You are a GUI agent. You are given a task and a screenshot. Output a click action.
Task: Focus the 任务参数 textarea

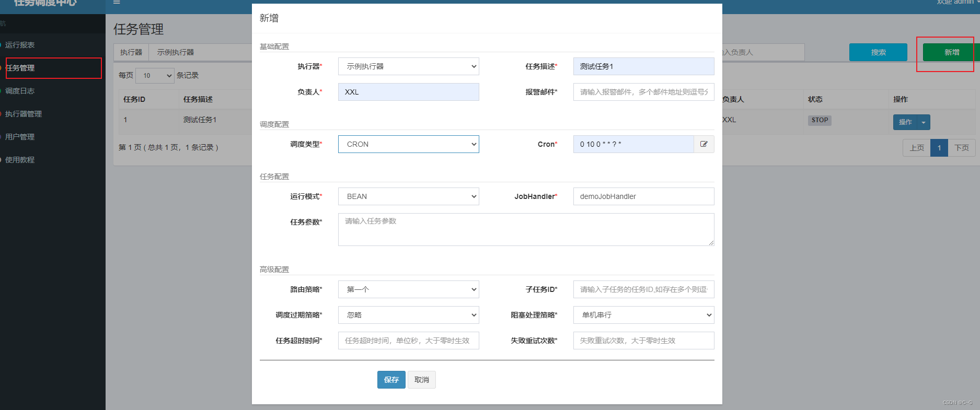pyautogui.click(x=526, y=229)
